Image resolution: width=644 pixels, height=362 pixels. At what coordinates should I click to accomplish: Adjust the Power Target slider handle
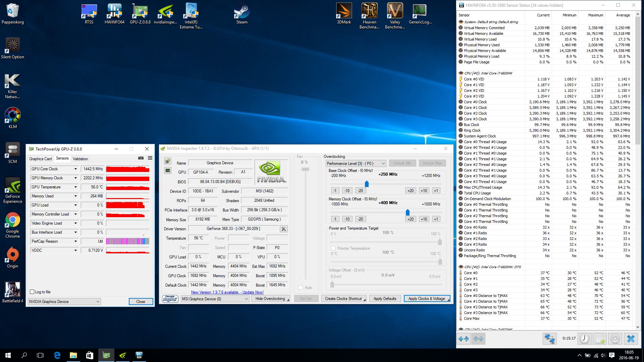[x=440, y=242]
